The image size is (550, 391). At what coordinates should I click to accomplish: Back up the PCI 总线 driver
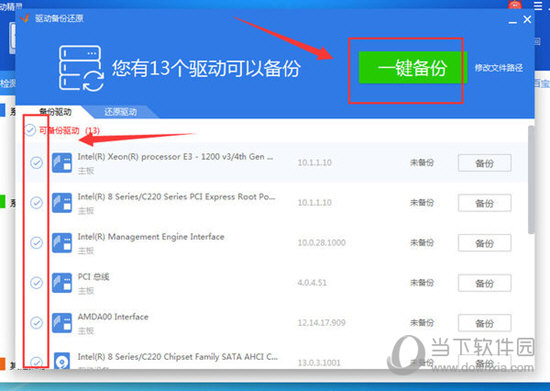click(x=484, y=283)
